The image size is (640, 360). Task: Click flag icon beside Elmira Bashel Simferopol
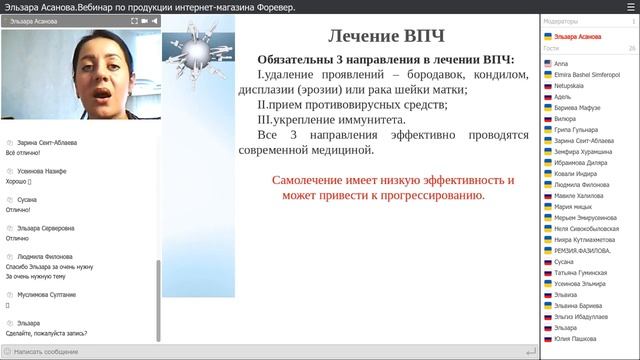(x=548, y=75)
